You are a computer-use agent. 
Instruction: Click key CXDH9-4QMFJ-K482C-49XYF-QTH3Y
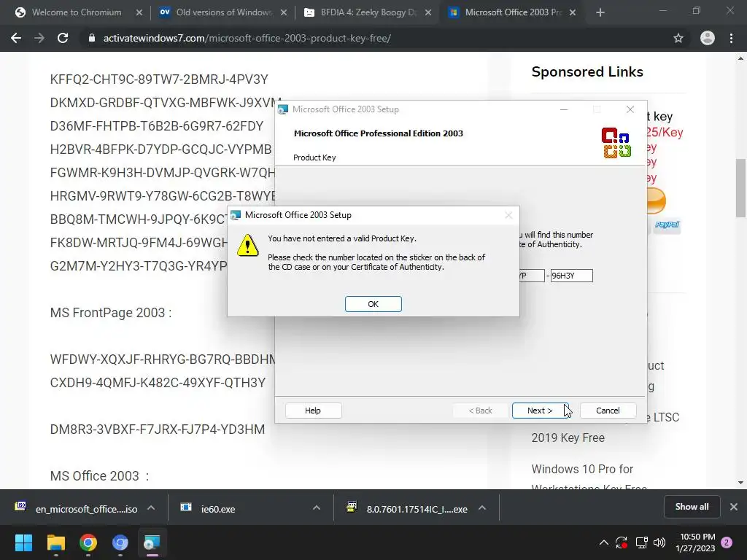tap(158, 382)
